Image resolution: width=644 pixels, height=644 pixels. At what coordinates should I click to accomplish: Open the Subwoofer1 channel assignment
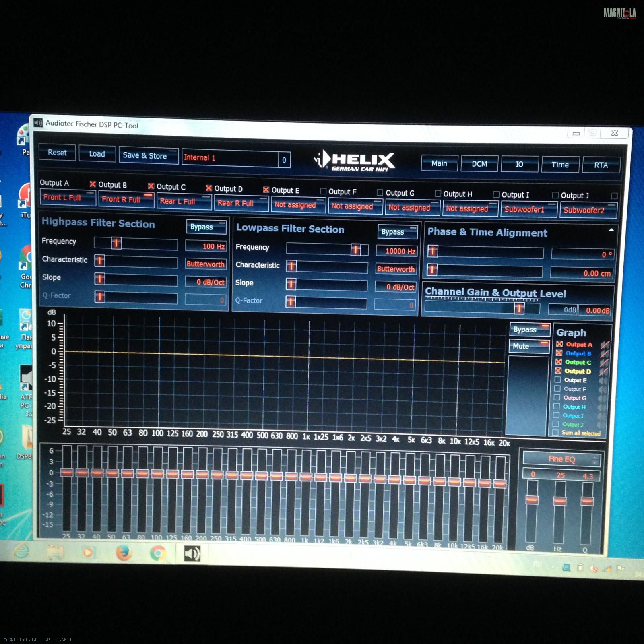[529, 209]
